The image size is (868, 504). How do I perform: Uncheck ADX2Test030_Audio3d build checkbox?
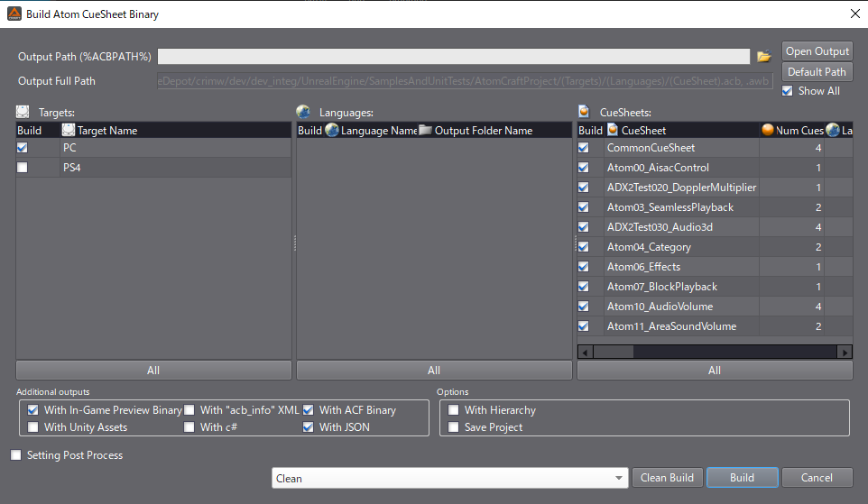(584, 227)
